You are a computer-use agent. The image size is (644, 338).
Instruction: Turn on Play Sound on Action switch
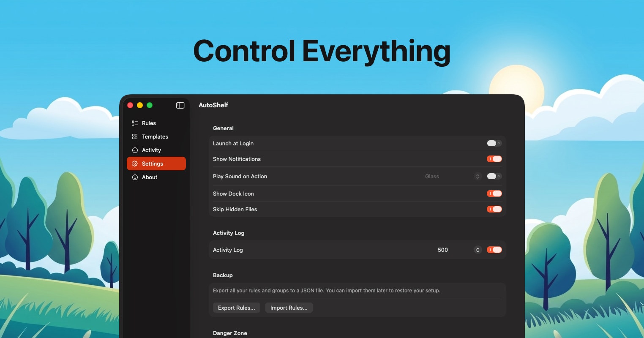click(x=494, y=176)
